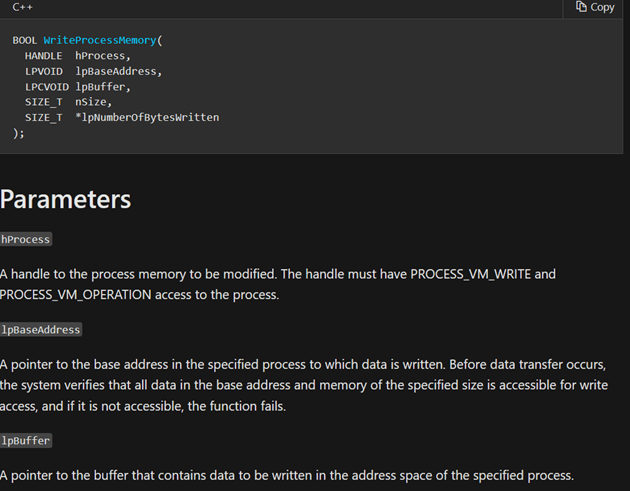Screen dimensions: 630x491
Task: Click the hProcess parameter tag
Action: point(26,239)
